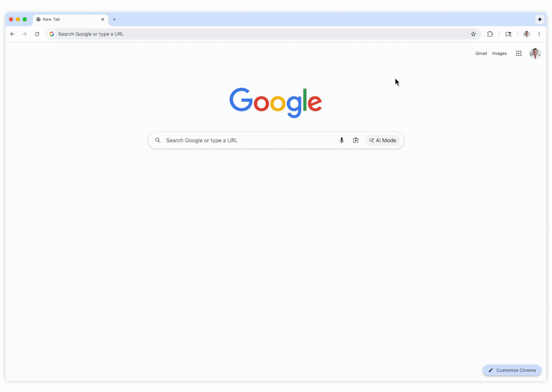Open the Images link
The height and width of the screenshot is (392, 552).
click(499, 53)
